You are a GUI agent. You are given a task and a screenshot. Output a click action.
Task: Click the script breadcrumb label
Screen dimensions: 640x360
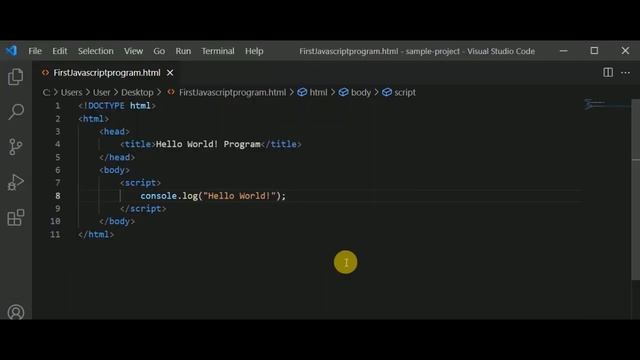[x=405, y=92]
